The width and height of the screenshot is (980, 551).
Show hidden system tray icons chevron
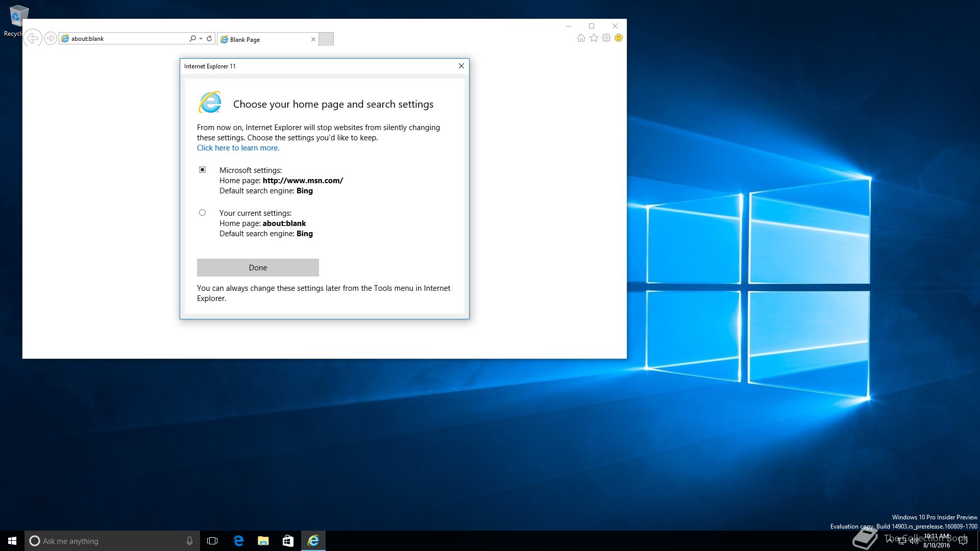point(890,540)
